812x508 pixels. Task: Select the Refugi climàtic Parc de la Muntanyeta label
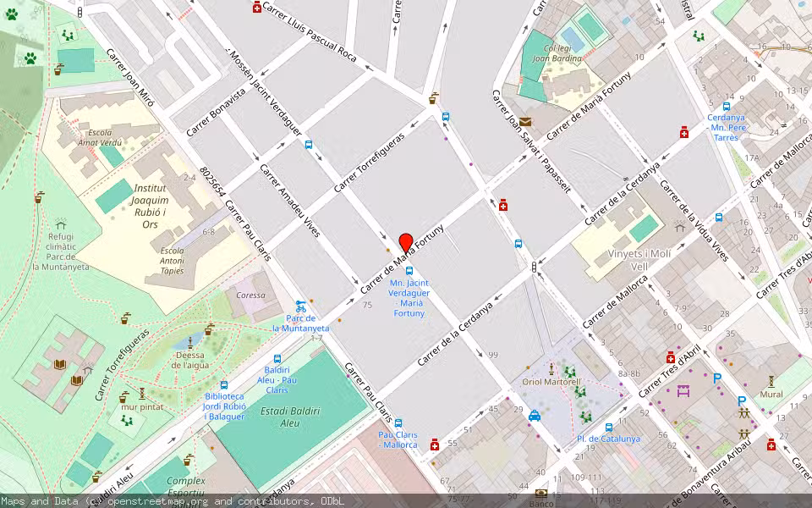click(x=61, y=251)
